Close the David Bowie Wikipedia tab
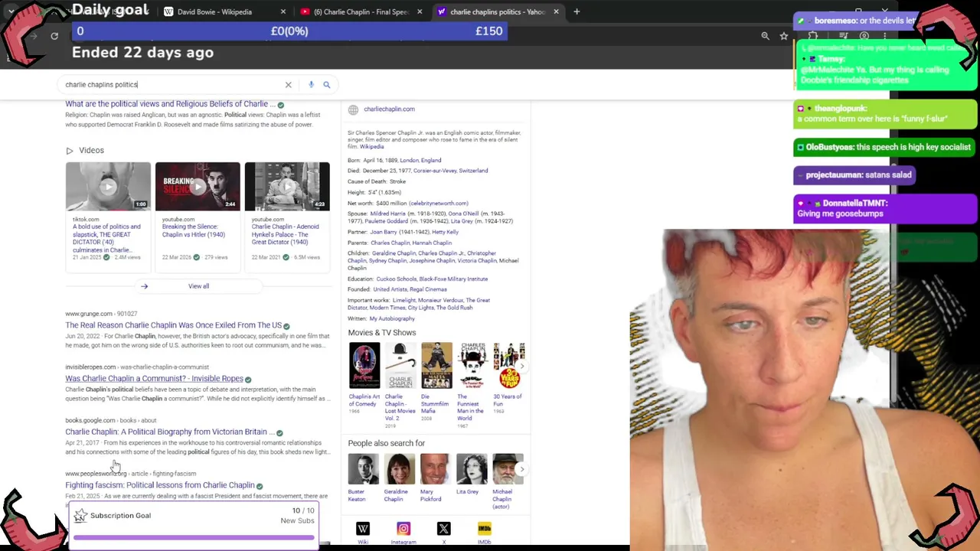Viewport: 980px width, 551px height. coord(283,11)
